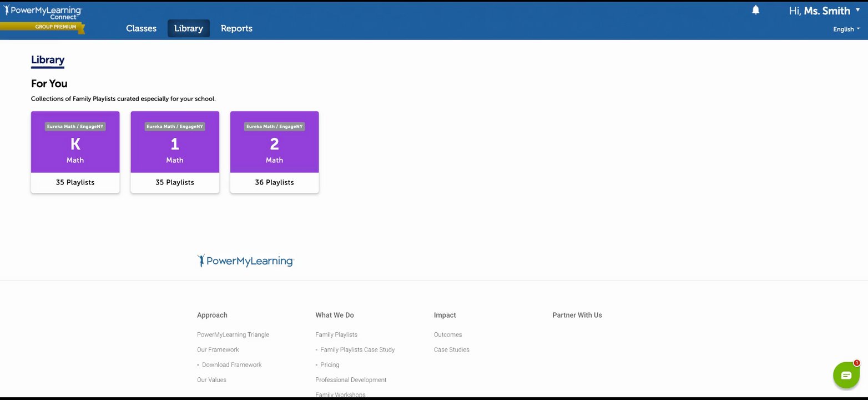
Task: Open the notifications bell
Action: point(755,10)
